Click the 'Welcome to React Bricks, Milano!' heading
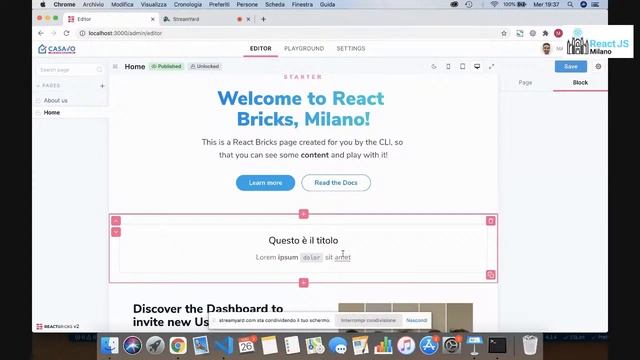This screenshot has height=360, width=640. (x=301, y=109)
